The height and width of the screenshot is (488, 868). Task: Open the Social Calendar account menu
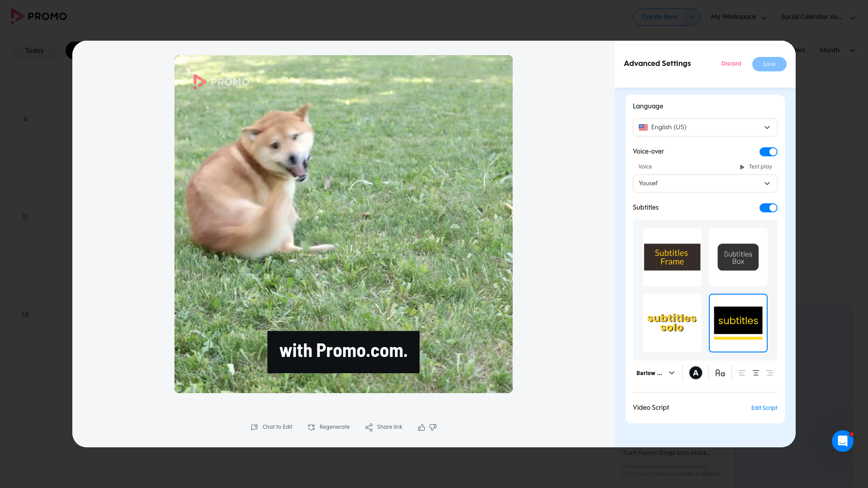pos(818,17)
